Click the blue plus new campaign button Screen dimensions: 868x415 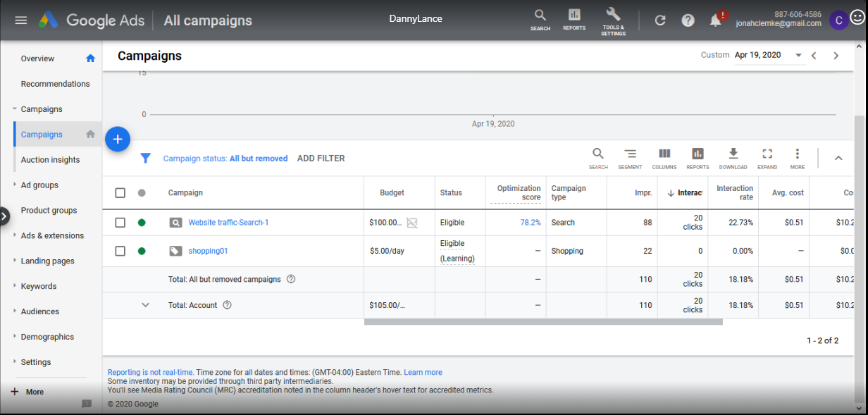click(x=118, y=140)
